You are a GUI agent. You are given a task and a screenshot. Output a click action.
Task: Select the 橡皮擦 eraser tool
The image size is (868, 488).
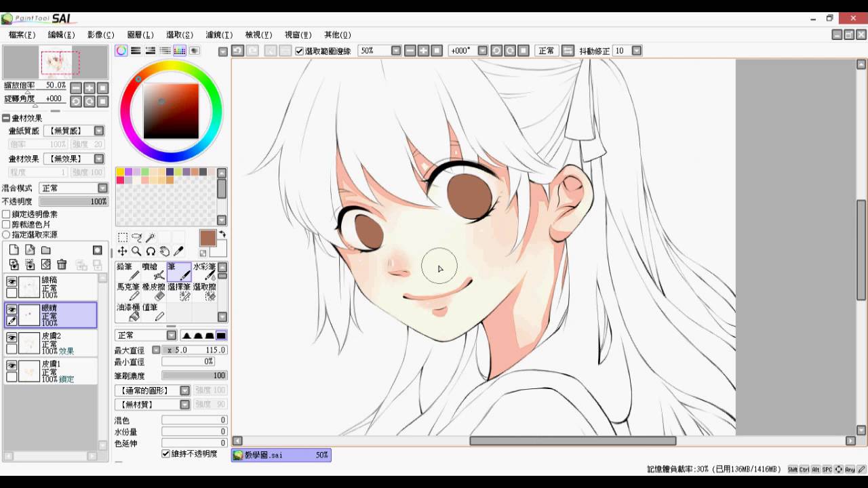point(153,291)
